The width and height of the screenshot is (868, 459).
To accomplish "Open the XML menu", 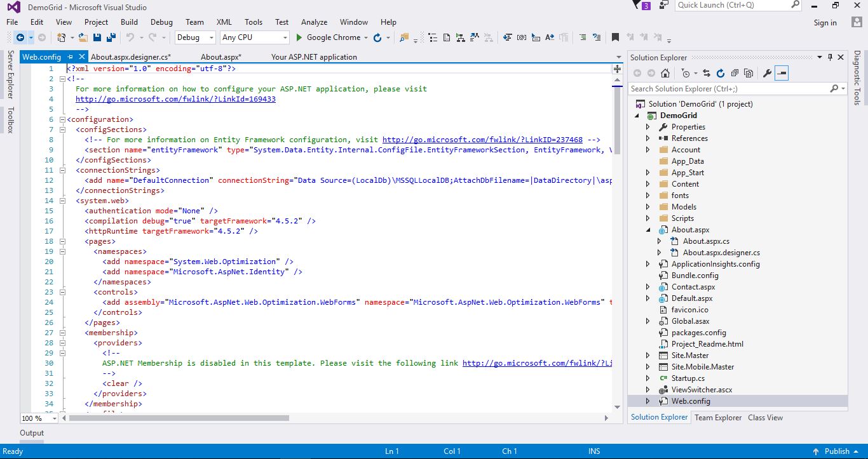I will click(224, 22).
